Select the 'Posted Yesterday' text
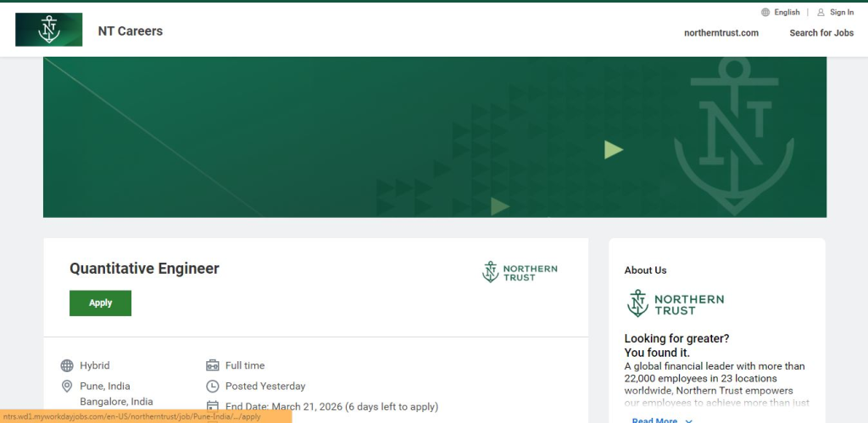The height and width of the screenshot is (423, 868). (x=265, y=386)
